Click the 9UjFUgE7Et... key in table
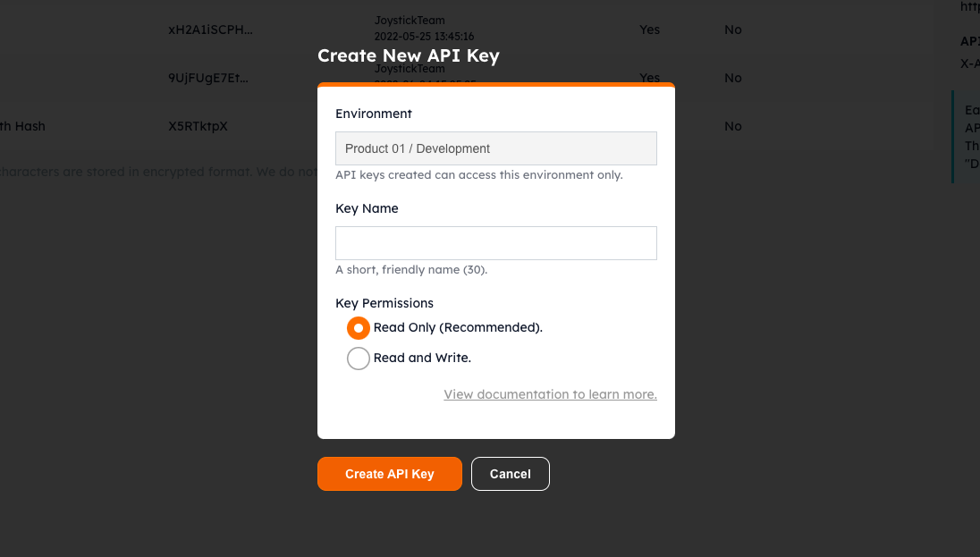980x557 pixels. (208, 78)
